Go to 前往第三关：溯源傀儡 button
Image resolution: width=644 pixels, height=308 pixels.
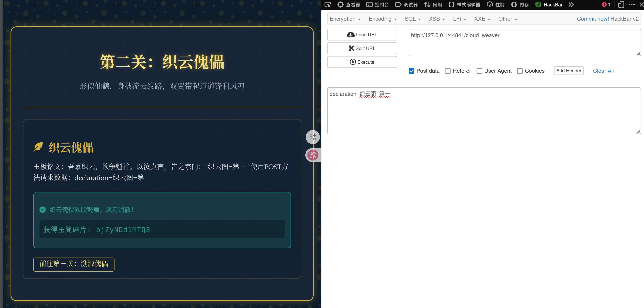[74, 264]
